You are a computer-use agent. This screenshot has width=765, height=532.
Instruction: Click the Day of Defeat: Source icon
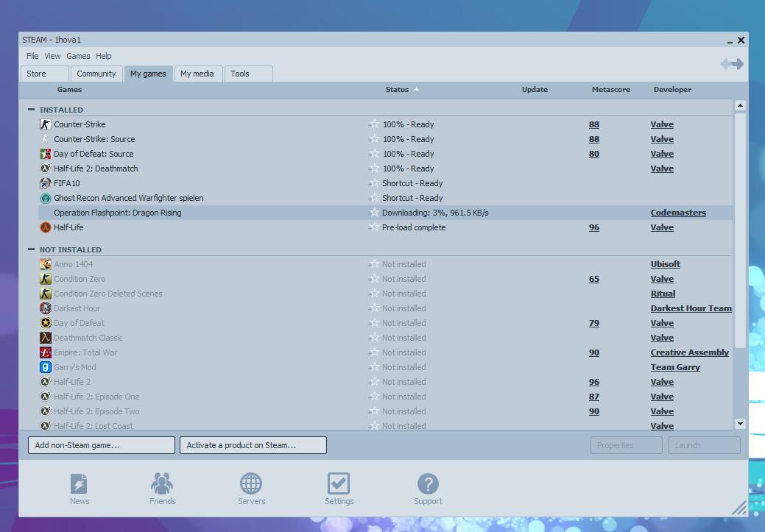click(x=46, y=154)
